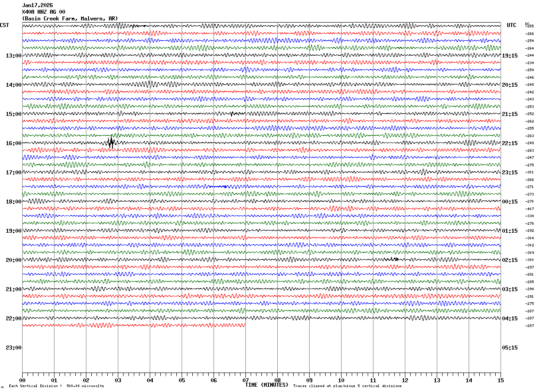The height and width of the screenshot is (392, 536).
Task: Select the 23:00 CST time label
Action: pos(14,347)
